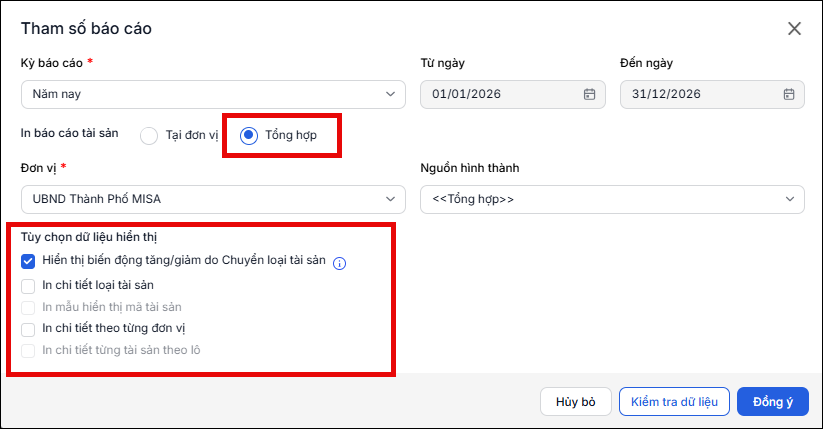
Task: Open the Đến ngày calendar picker icon
Action: 789,95
